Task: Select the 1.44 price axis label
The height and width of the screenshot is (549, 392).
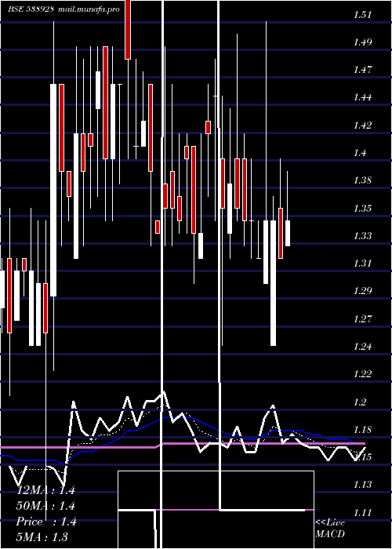Action: [x=362, y=97]
